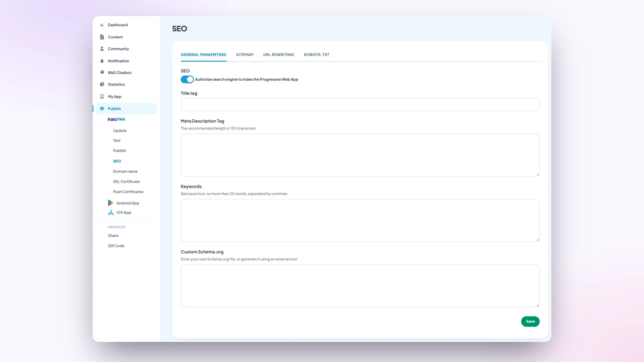
Task: Open the Update page under PWA
Action: click(x=120, y=131)
